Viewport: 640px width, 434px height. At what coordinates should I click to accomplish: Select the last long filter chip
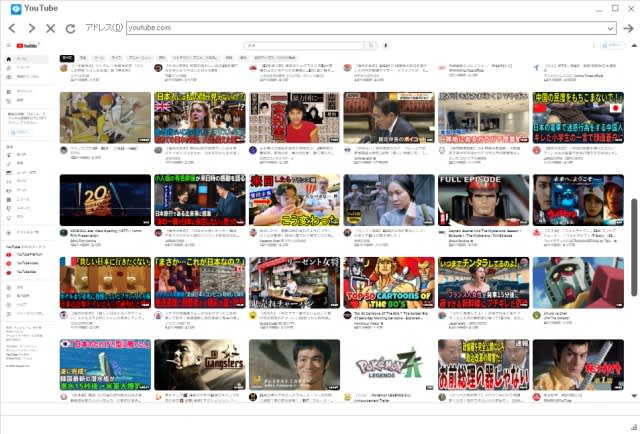(x=275, y=58)
